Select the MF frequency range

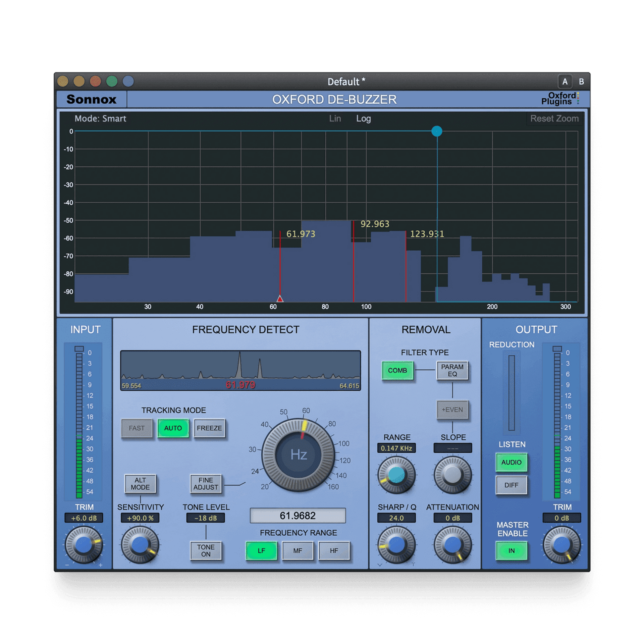coord(298,550)
